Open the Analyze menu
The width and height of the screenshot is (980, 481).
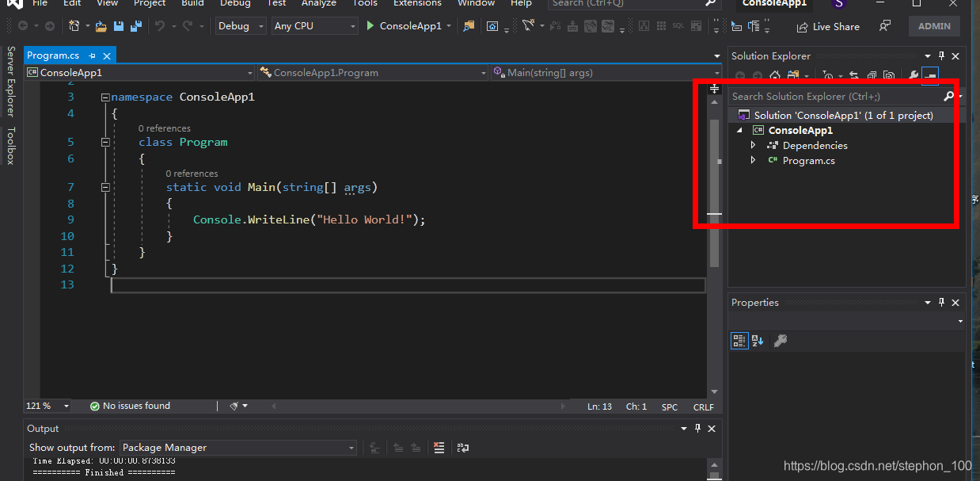(x=319, y=3)
